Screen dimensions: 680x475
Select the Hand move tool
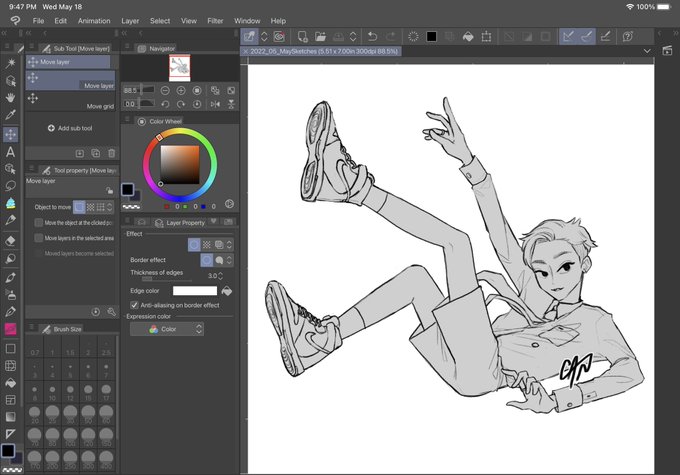[10, 97]
